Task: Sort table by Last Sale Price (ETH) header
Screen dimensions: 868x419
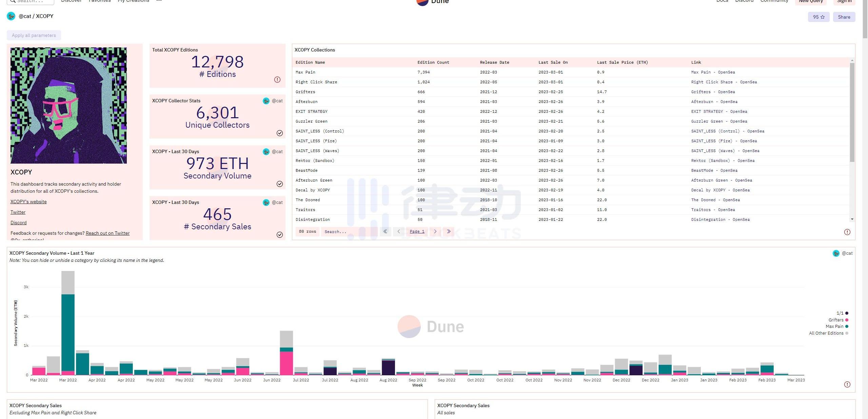Action: pos(623,62)
